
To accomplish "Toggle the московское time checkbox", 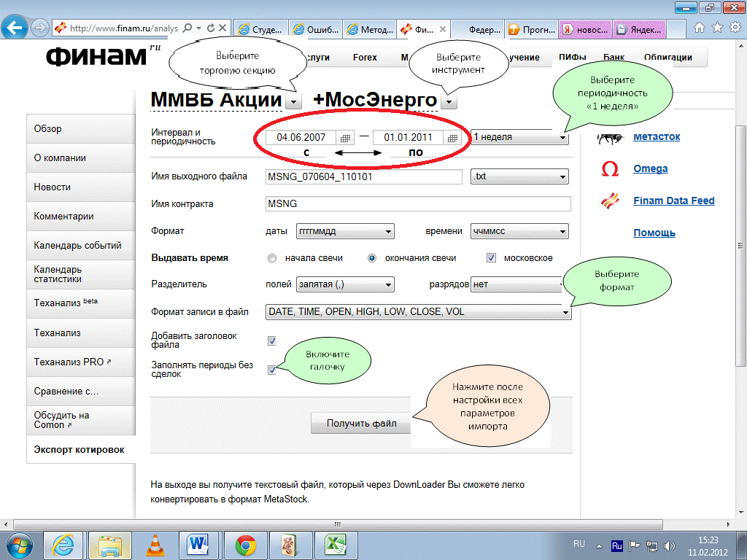I will pos(491,258).
